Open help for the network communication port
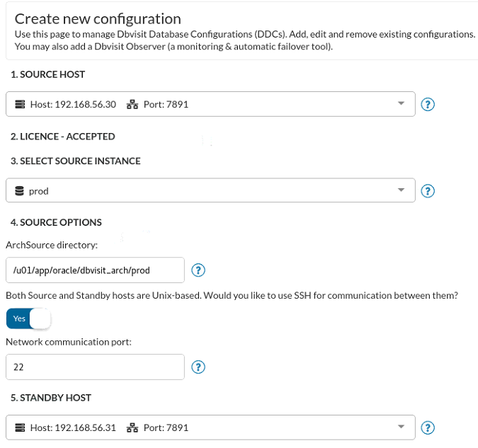The height and width of the screenshot is (448, 478). pyautogui.click(x=198, y=367)
